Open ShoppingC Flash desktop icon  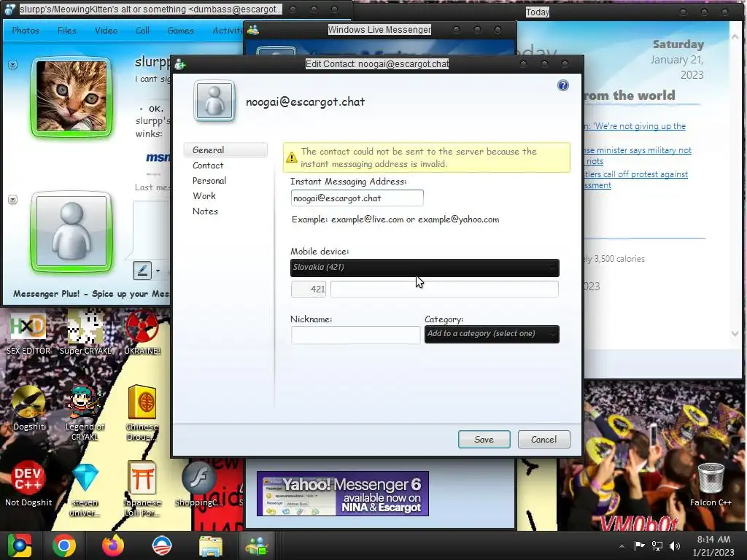198,483
